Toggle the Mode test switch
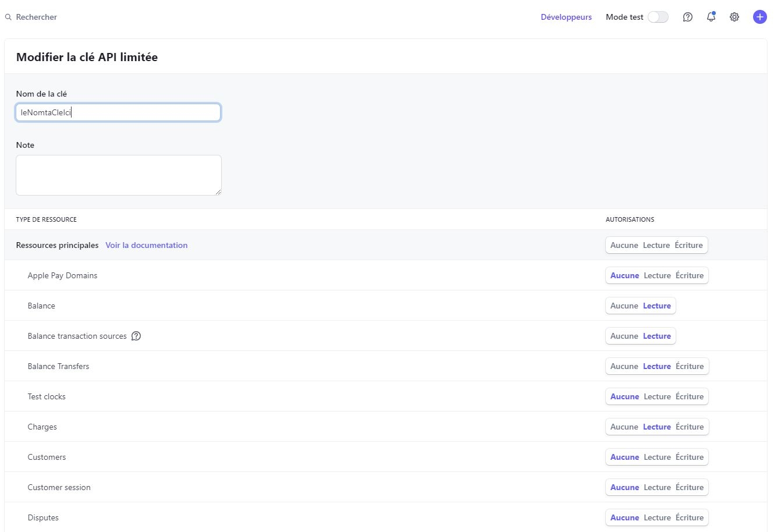Image resolution: width=774 pixels, height=532 pixels. (658, 17)
